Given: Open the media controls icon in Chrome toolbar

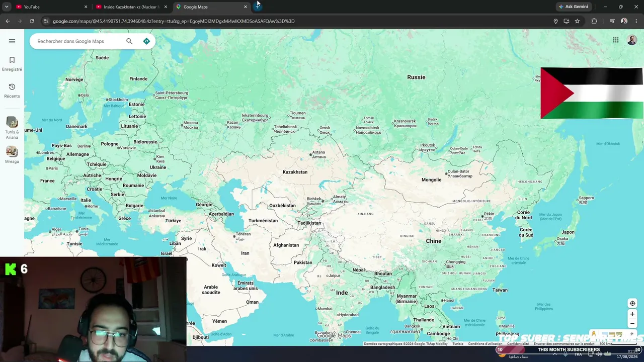Looking at the screenshot, I should [612, 21].
